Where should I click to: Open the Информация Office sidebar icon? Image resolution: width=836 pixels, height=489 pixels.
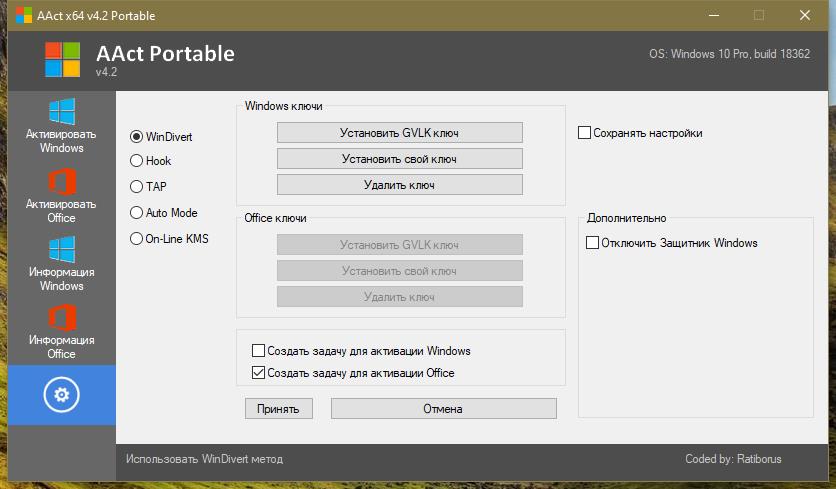point(62,318)
